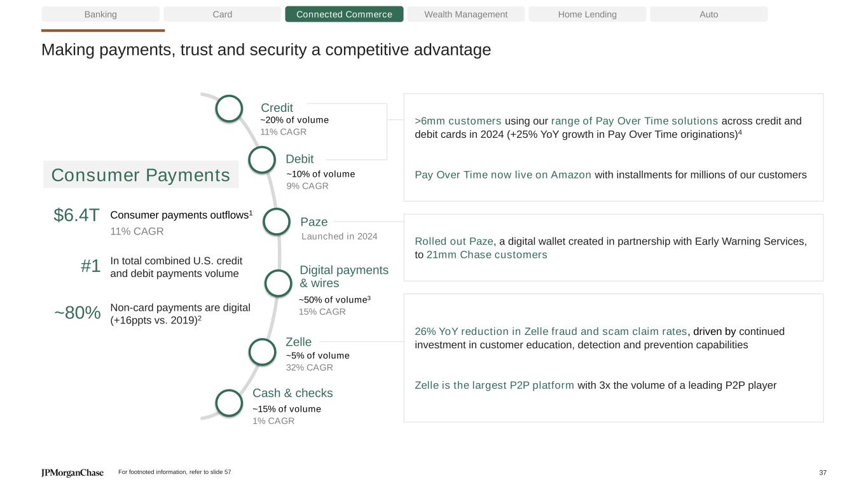
Task: Select the Zelle circle marker
Action: pyautogui.click(x=262, y=352)
